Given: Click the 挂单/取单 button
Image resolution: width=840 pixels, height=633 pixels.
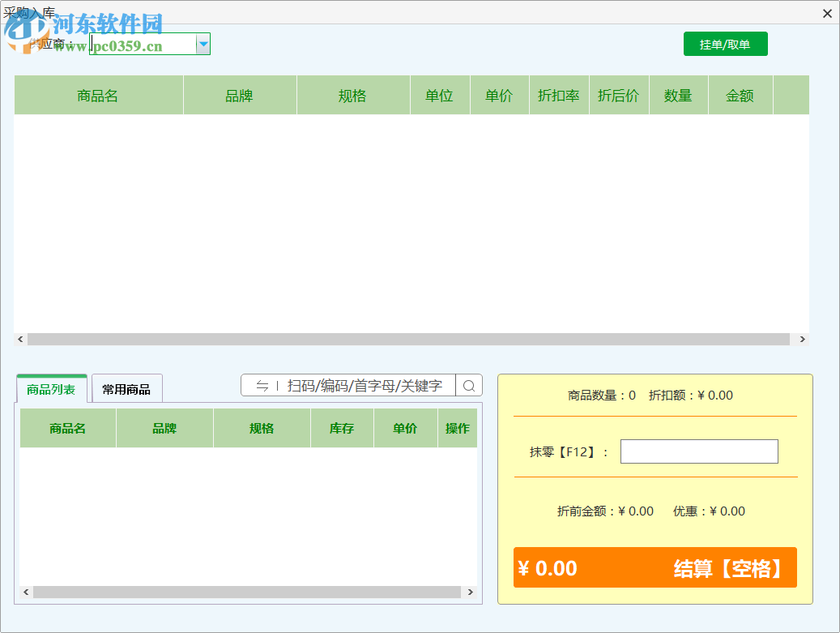Looking at the screenshot, I should [x=725, y=44].
